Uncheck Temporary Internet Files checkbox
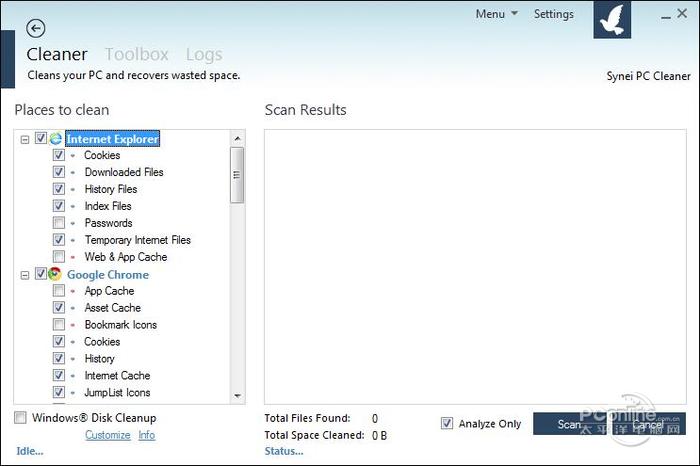 point(58,240)
